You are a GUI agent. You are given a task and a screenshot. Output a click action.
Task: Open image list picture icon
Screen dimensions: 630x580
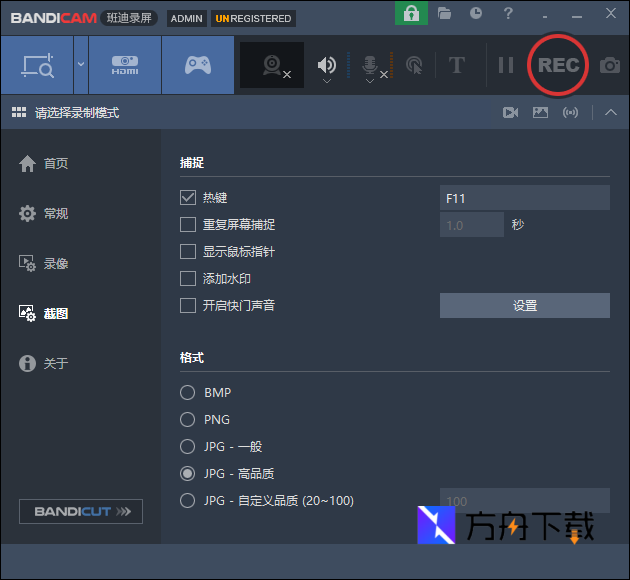click(540, 112)
